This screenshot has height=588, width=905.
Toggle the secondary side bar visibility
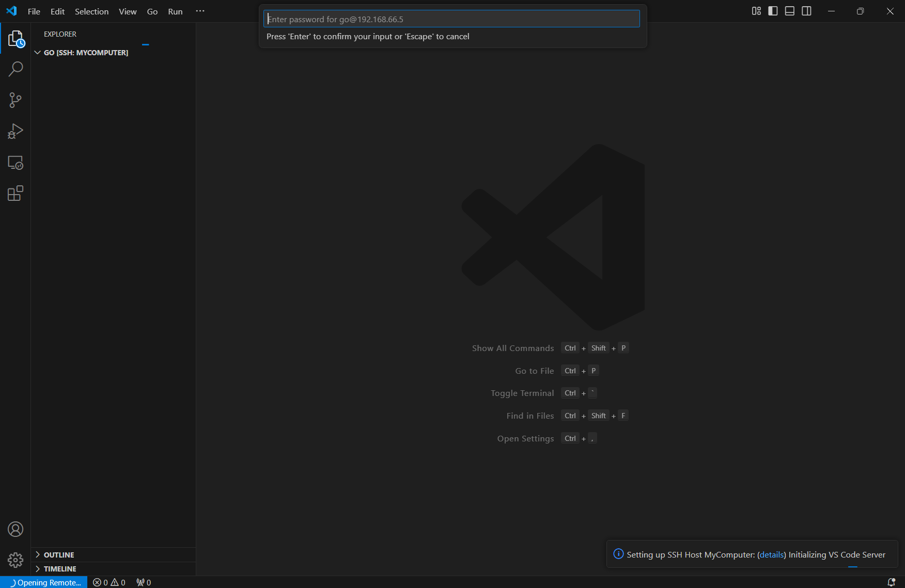(x=806, y=11)
